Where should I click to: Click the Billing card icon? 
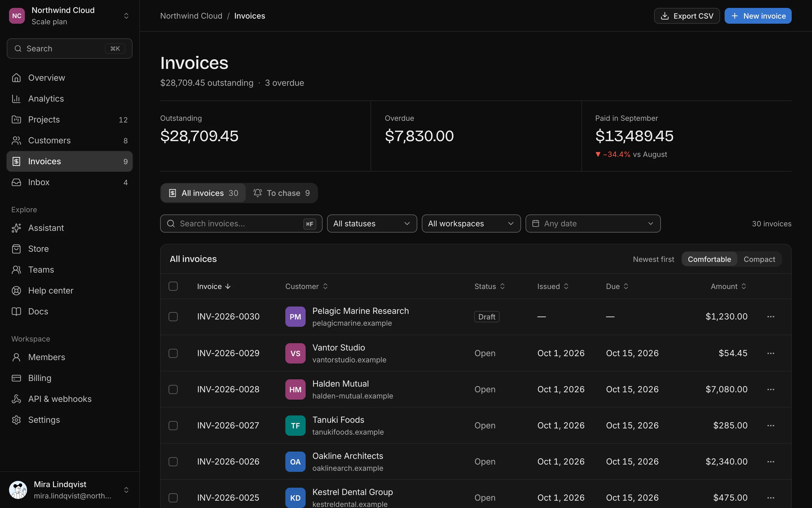click(16, 378)
